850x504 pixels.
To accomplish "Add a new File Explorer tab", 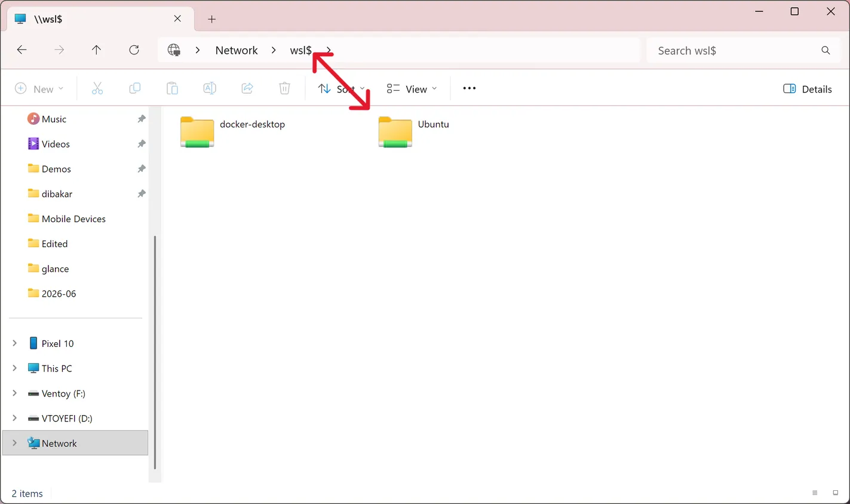I will pyautogui.click(x=211, y=19).
